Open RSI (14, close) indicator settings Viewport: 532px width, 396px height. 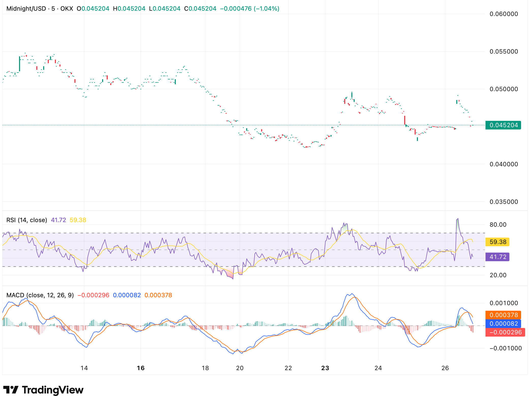(26, 220)
